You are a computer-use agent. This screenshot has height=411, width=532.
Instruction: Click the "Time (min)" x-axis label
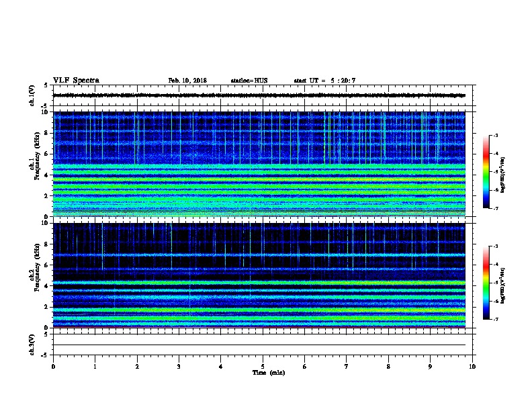tap(269, 373)
